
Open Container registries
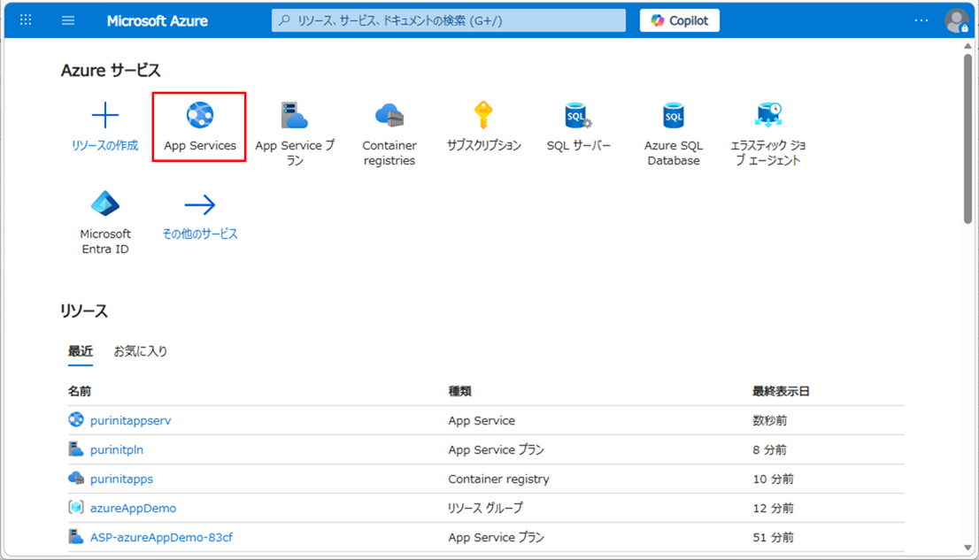389,116
